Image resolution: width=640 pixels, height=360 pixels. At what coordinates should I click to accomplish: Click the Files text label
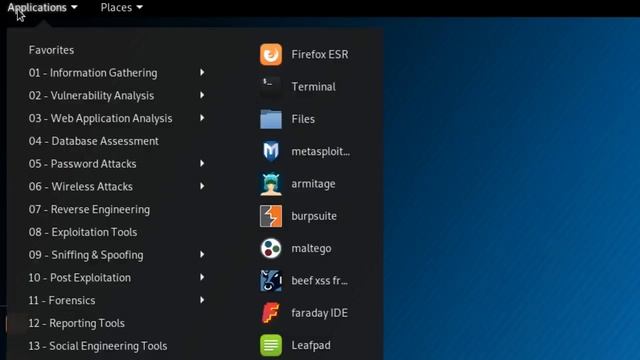(x=303, y=119)
